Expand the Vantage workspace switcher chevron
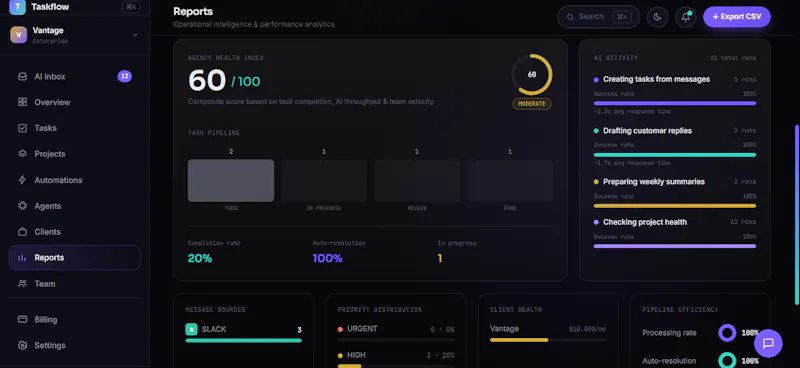 [135, 35]
